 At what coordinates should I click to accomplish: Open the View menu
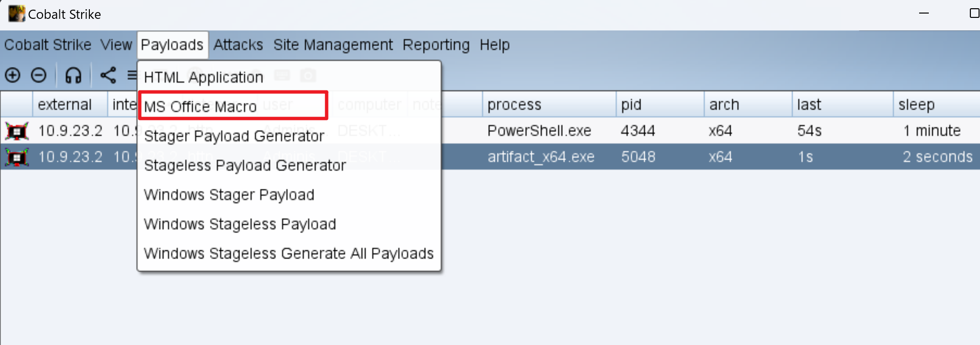pos(116,45)
